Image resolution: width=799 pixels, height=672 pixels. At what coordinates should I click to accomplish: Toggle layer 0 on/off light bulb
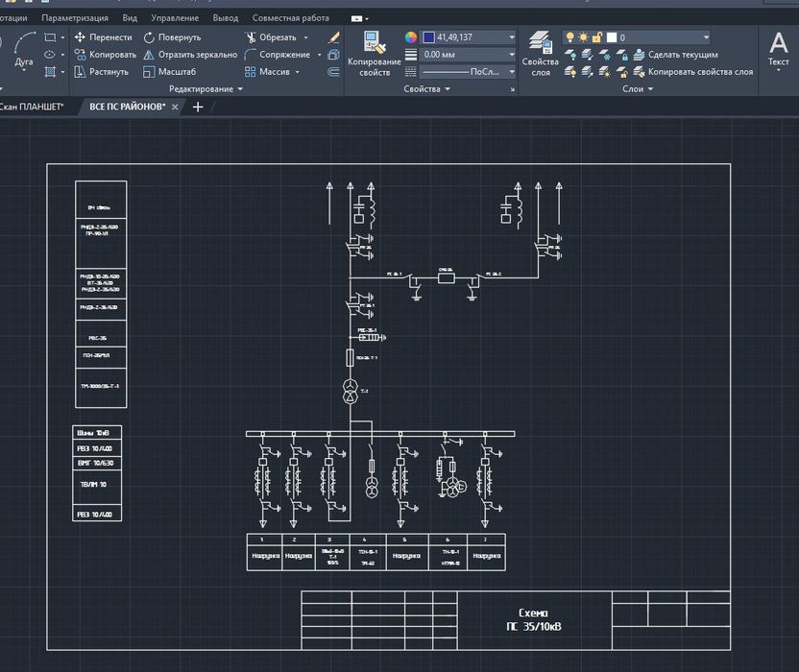570,37
